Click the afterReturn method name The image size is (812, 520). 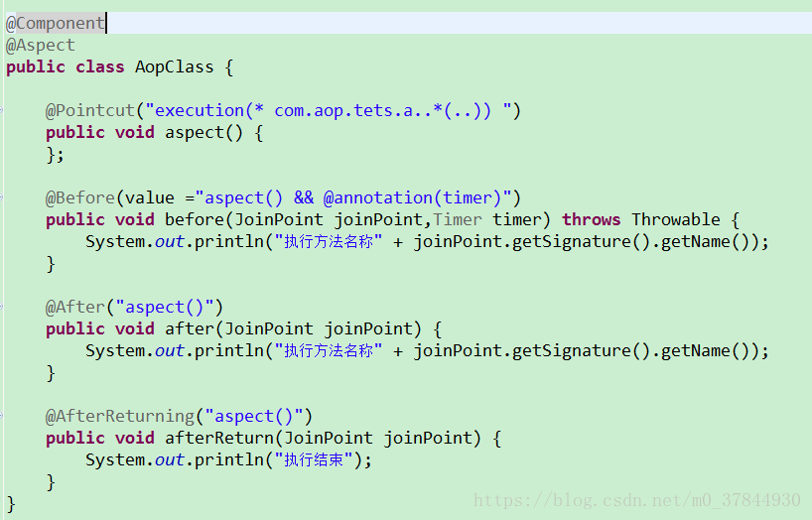click(x=219, y=439)
